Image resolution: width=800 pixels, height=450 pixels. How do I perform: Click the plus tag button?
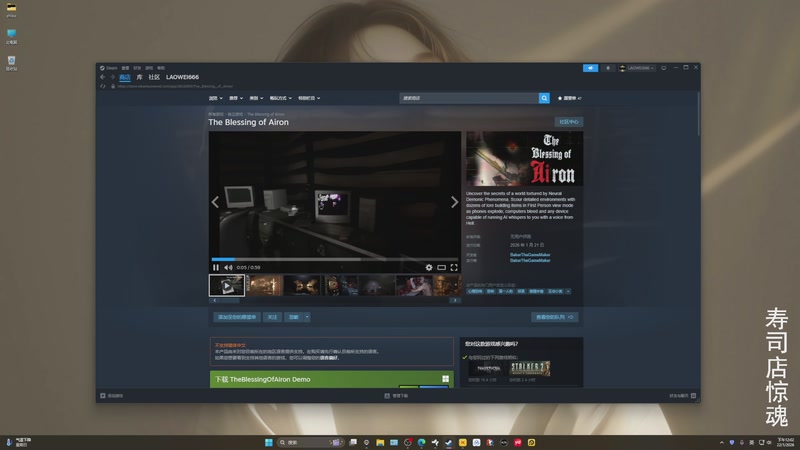[x=568, y=291]
